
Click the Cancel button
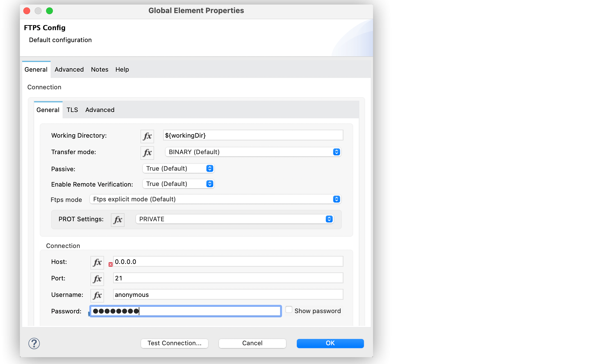252,343
